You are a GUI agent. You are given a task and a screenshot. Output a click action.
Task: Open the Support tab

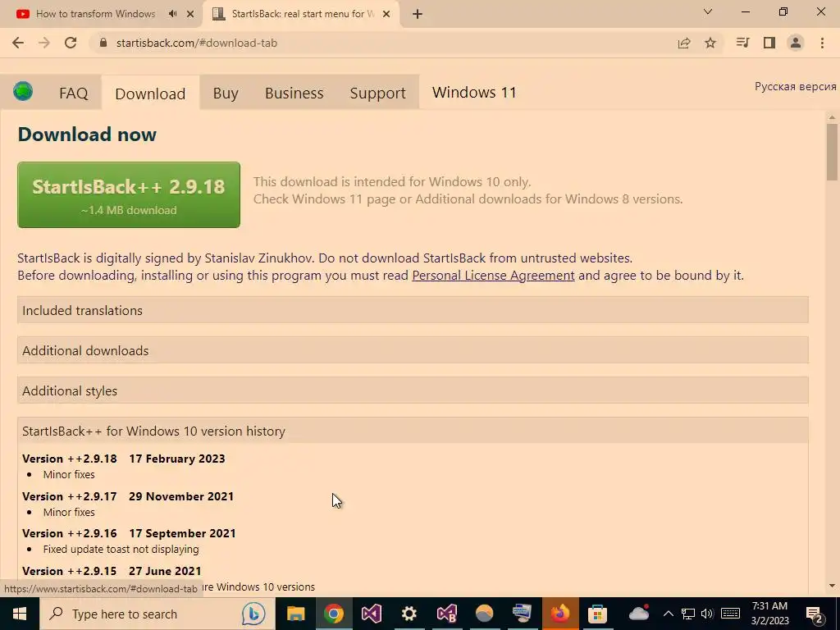[377, 94]
